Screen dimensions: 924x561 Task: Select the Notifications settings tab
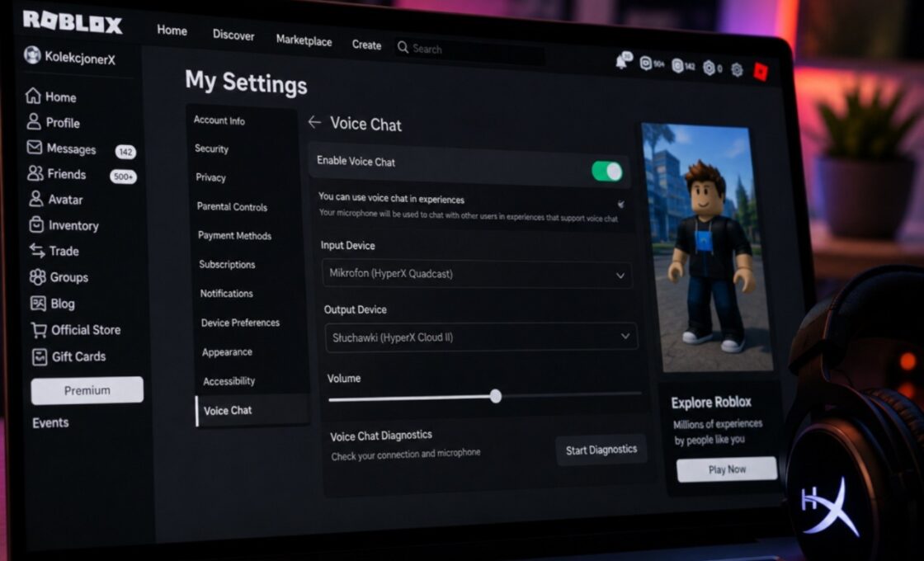[x=226, y=294]
